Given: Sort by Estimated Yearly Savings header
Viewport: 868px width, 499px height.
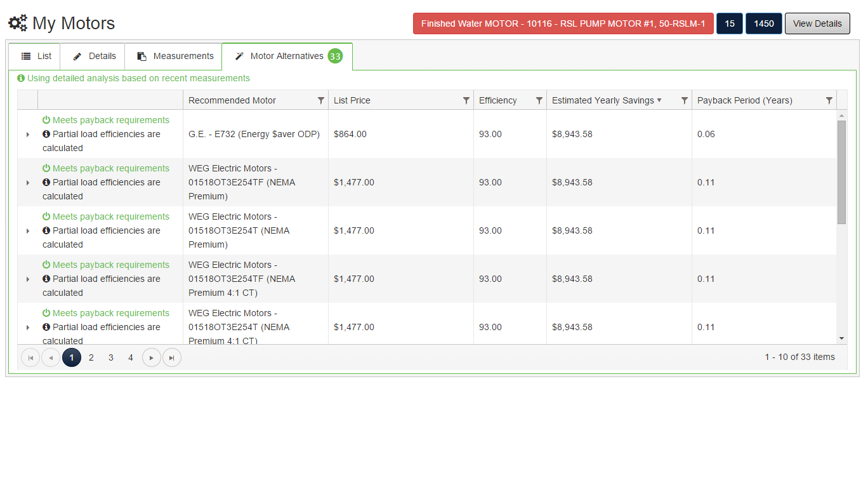Looking at the screenshot, I should click(603, 100).
